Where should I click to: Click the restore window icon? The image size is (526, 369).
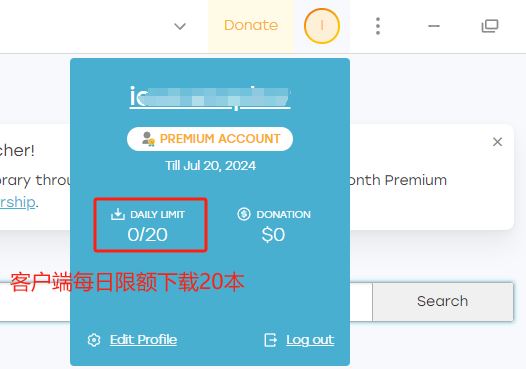click(x=490, y=26)
